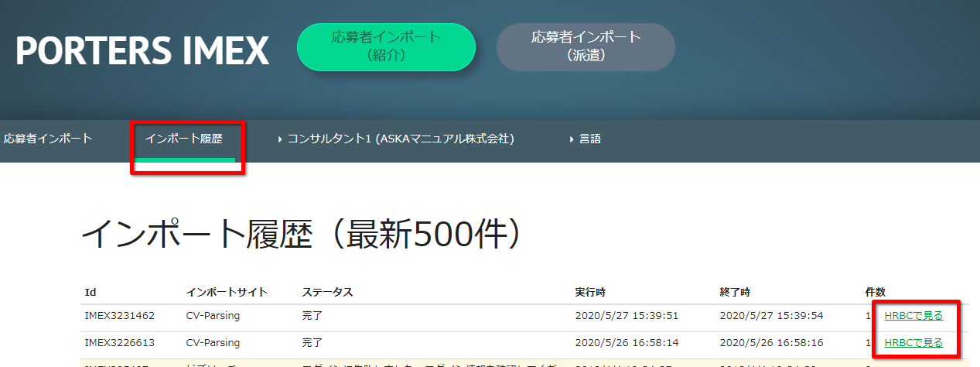Select the IMEX3226613 Id cell
Viewport: 980px width, 367px height.
tap(120, 342)
